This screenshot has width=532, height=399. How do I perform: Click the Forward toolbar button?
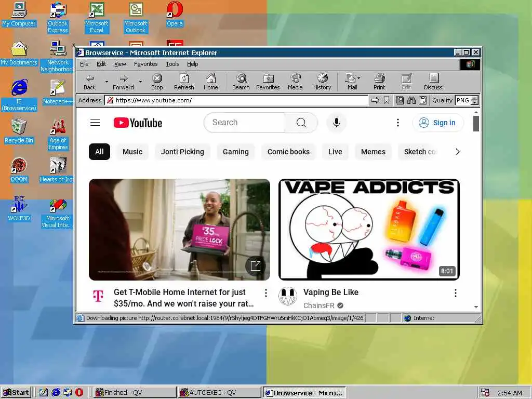click(124, 82)
